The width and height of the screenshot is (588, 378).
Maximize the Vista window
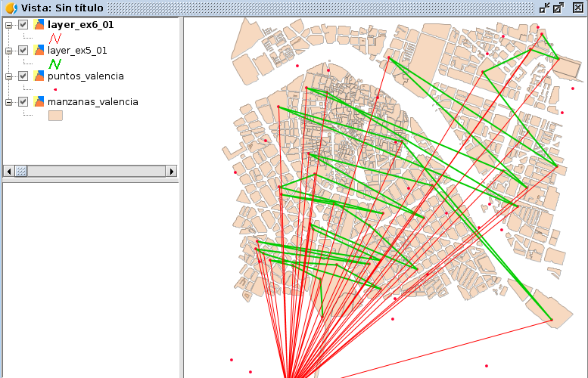pos(559,8)
